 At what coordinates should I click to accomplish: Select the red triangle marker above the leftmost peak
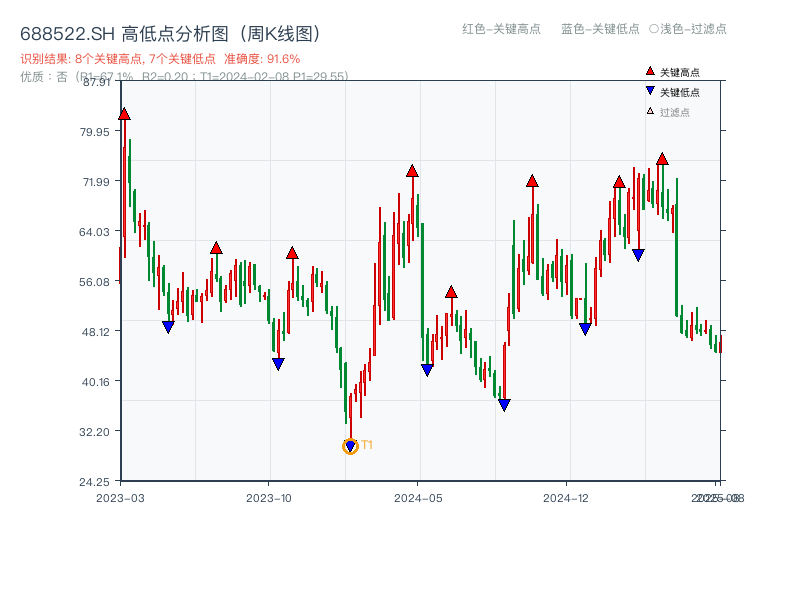[x=123, y=114]
